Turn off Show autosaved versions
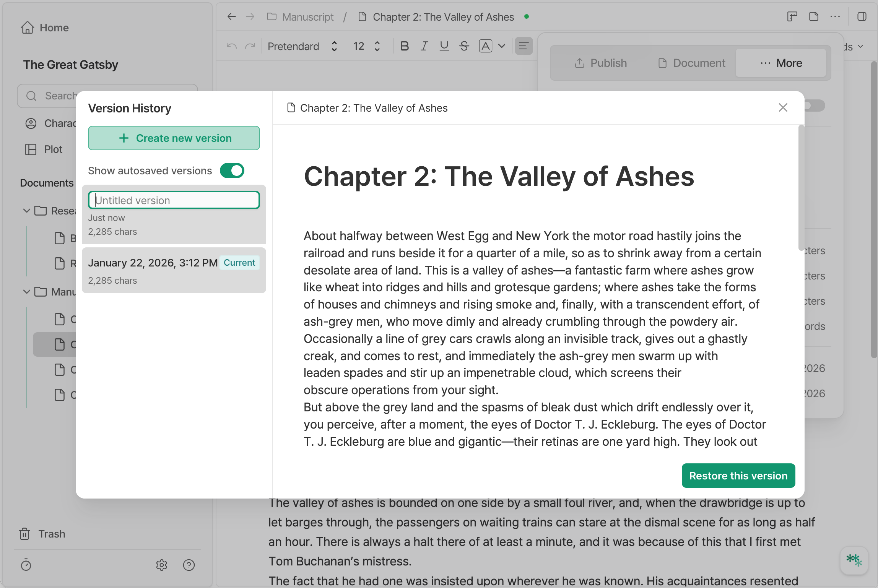 232,171
